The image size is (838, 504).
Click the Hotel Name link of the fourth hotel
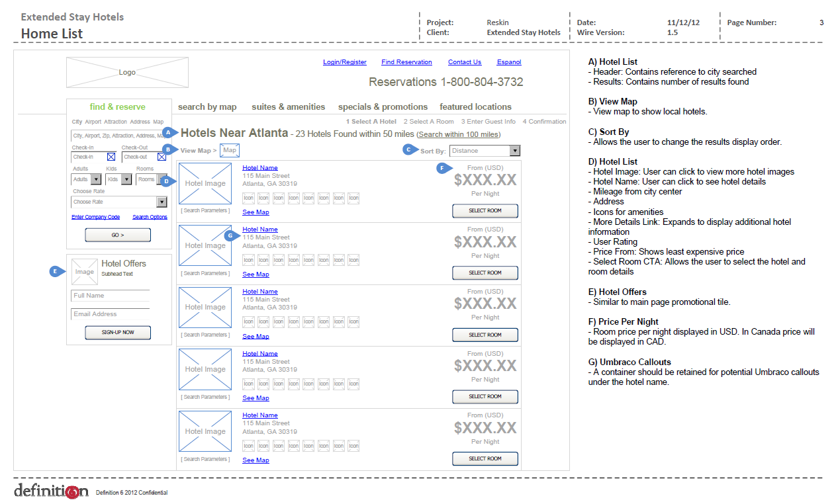point(260,354)
